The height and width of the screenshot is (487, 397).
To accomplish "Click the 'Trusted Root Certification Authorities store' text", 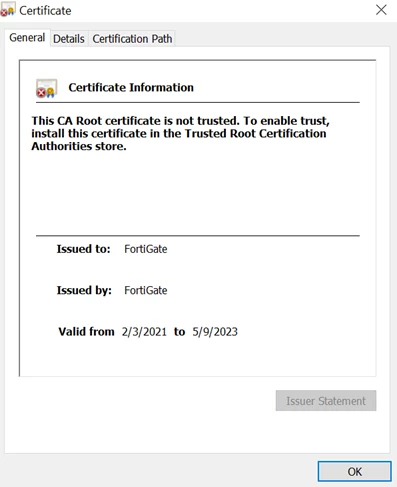I will pyautogui.click(x=179, y=140).
